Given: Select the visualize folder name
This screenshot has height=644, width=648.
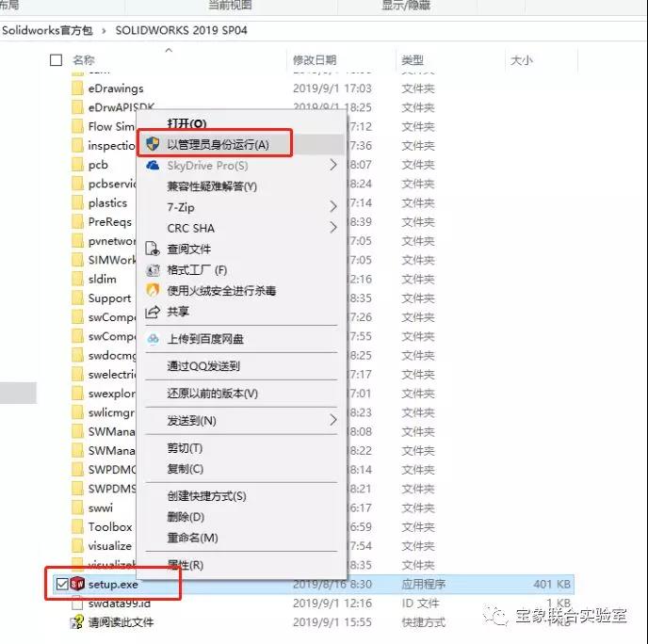Looking at the screenshot, I should click(110, 546).
